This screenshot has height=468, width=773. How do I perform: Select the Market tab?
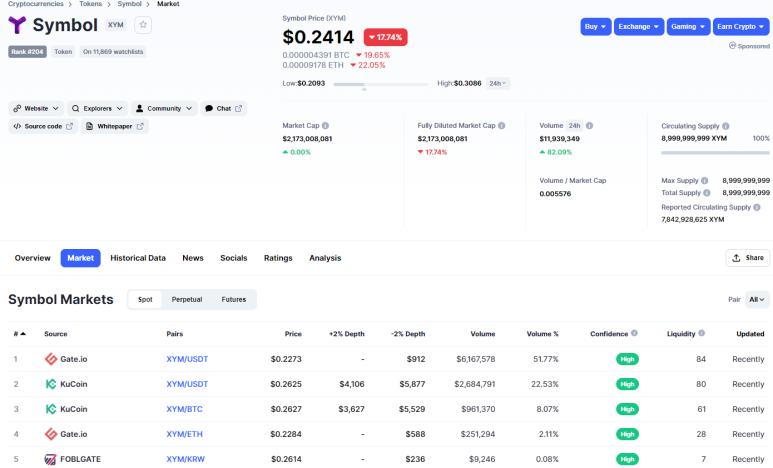click(80, 258)
